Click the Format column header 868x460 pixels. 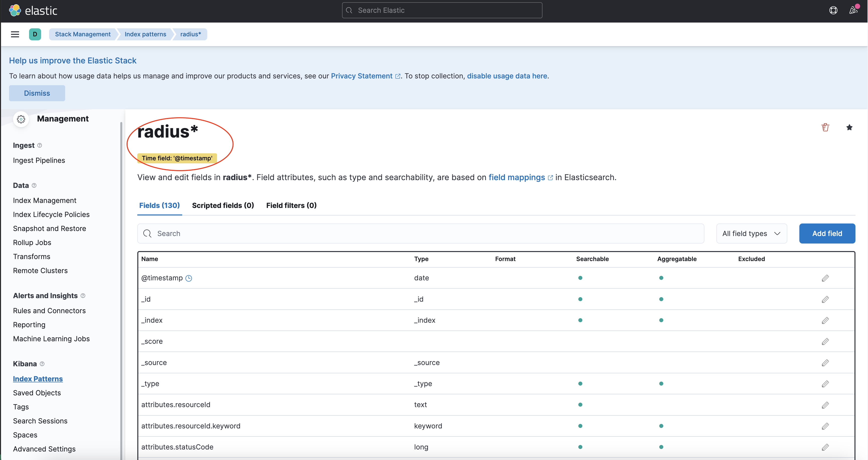pyautogui.click(x=505, y=259)
